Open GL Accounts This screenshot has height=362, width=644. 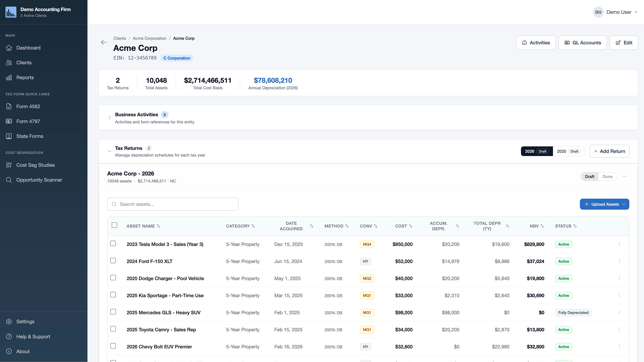[x=583, y=43]
